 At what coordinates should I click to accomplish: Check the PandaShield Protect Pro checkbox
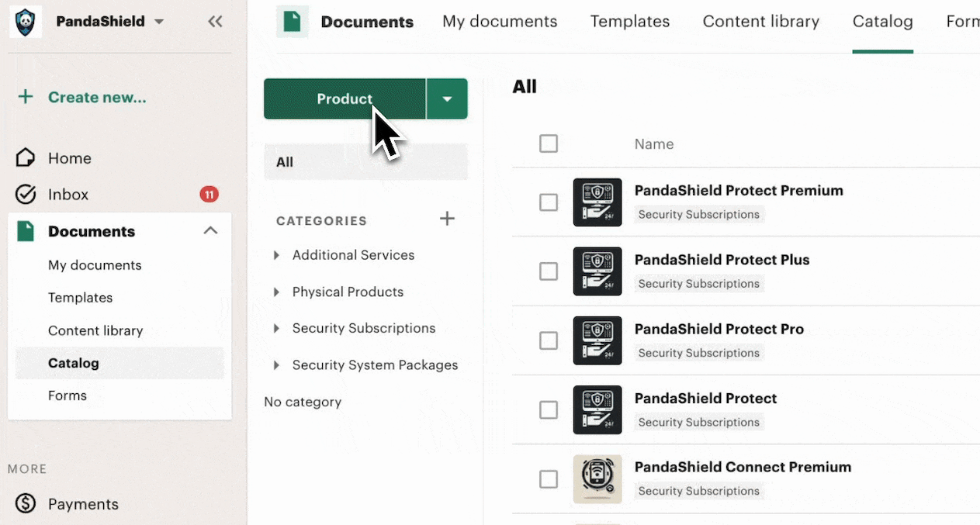click(x=549, y=340)
